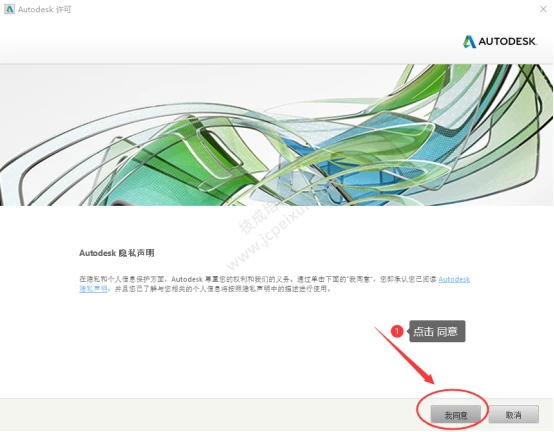Click the green and blue ribbon banner image
This screenshot has width=554, height=432.
click(277, 135)
